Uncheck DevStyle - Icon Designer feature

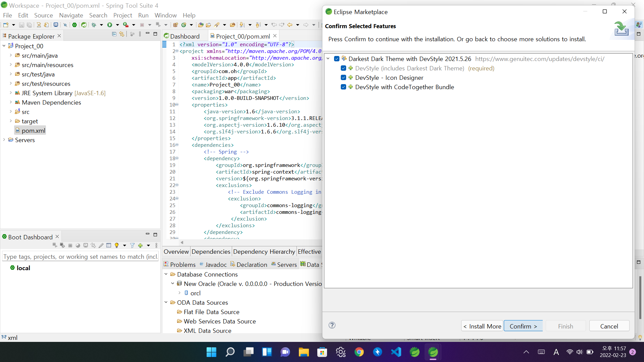(343, 78)
